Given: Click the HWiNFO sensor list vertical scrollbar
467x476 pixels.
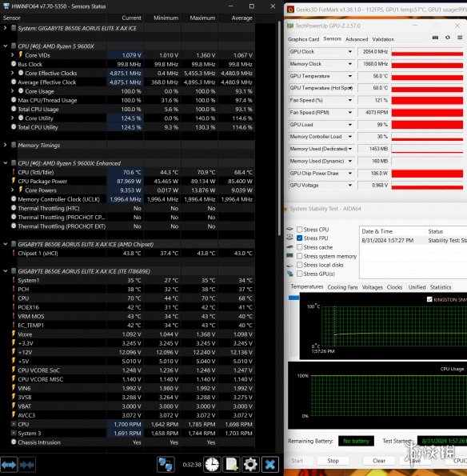Looking at the screenshot, I should 279,127.
